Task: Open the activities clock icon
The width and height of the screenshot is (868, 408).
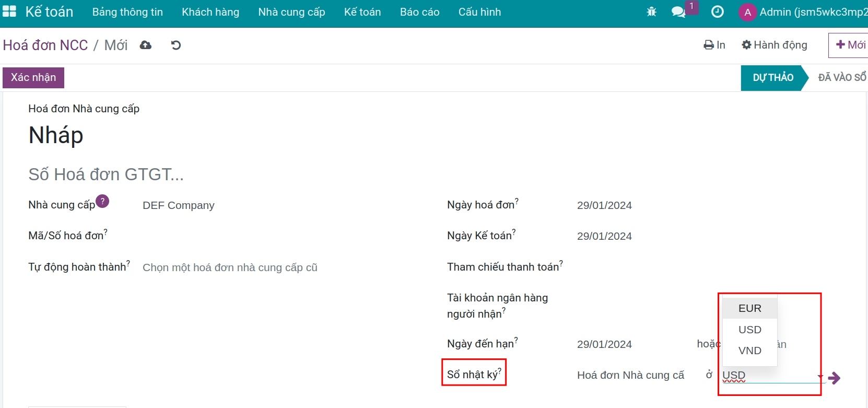Action: click(x=718, y=11)
